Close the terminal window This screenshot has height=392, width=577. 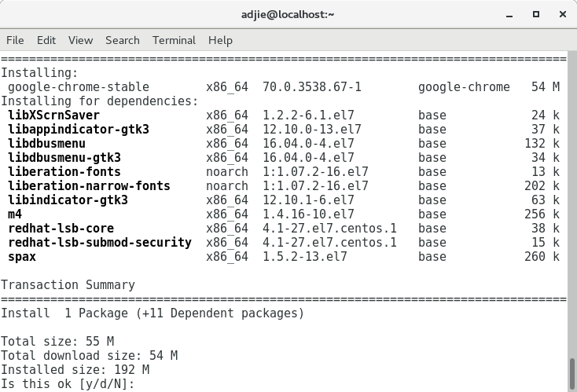[562, 14]
